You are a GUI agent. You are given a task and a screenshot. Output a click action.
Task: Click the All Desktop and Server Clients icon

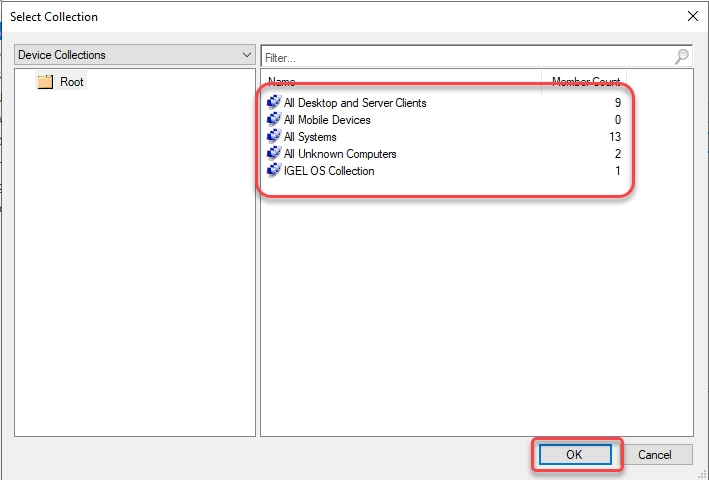(274, 103)
